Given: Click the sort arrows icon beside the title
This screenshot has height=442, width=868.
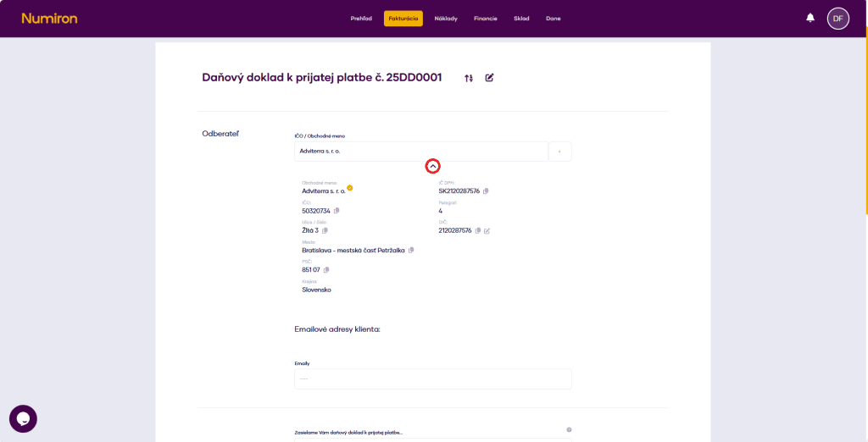Looking at the screenshot, I should [x=469, y=78].
